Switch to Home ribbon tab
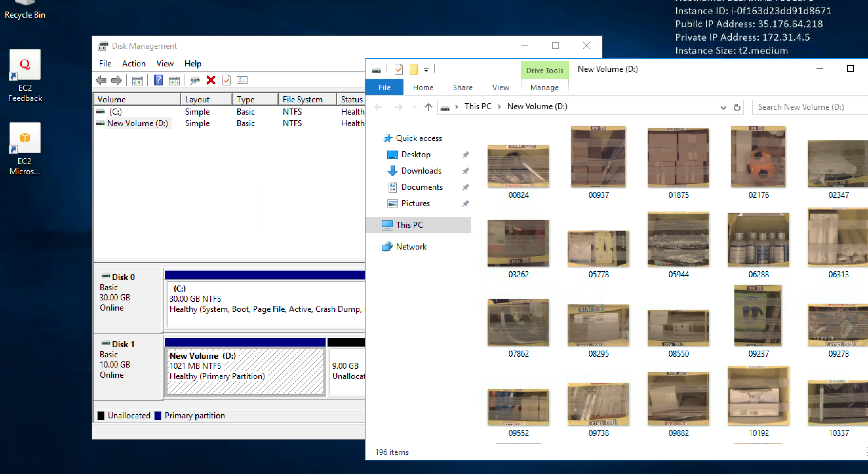The height and width of the screenshot is (474, 868). point(423,88)
